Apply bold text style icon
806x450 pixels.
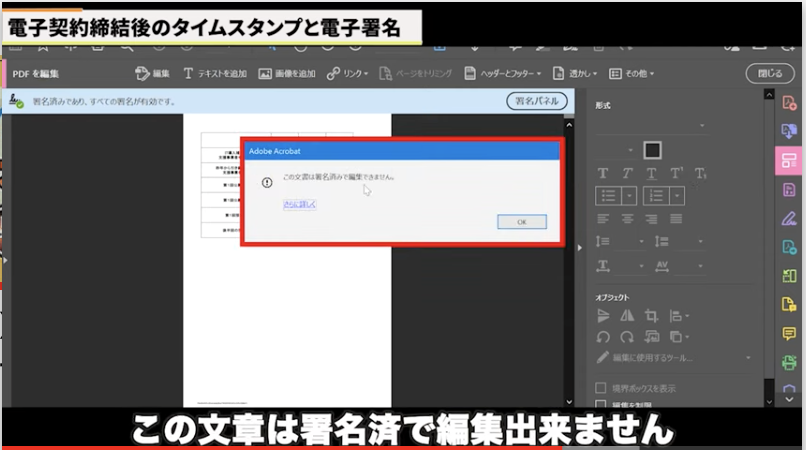pos(603,173)
